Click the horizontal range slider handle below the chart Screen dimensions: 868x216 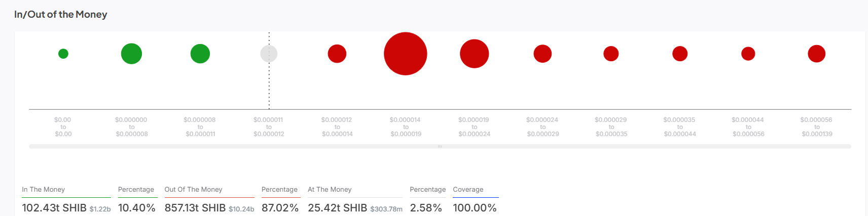(440, 146)
